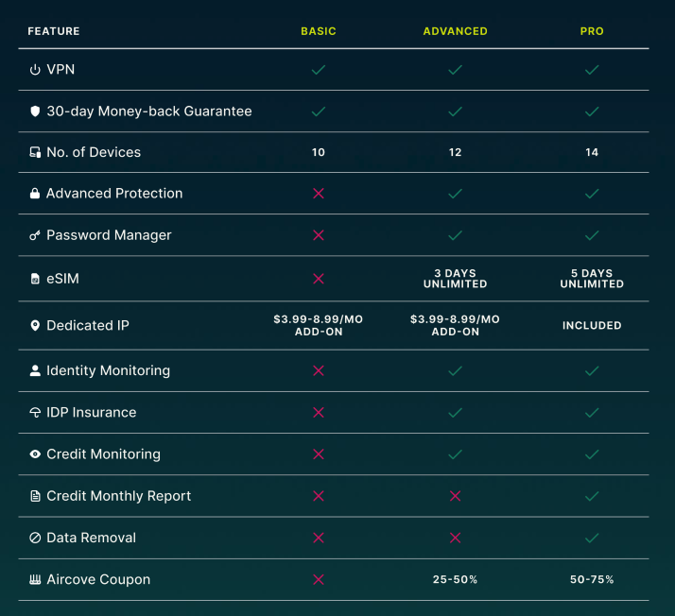
Task: Click the Advanced red cross for Data Removal
Action: pyautogui.click(x=455, y=538)
